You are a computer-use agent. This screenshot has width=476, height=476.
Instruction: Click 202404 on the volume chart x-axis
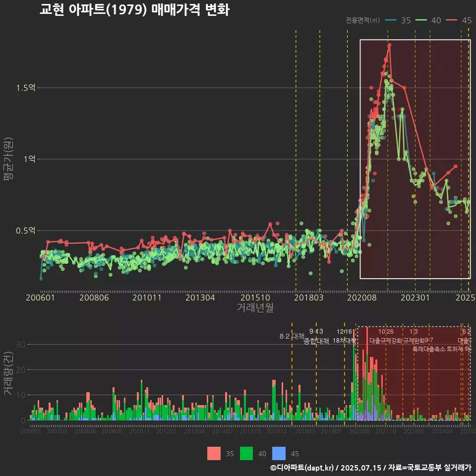[x=442, y=431]
